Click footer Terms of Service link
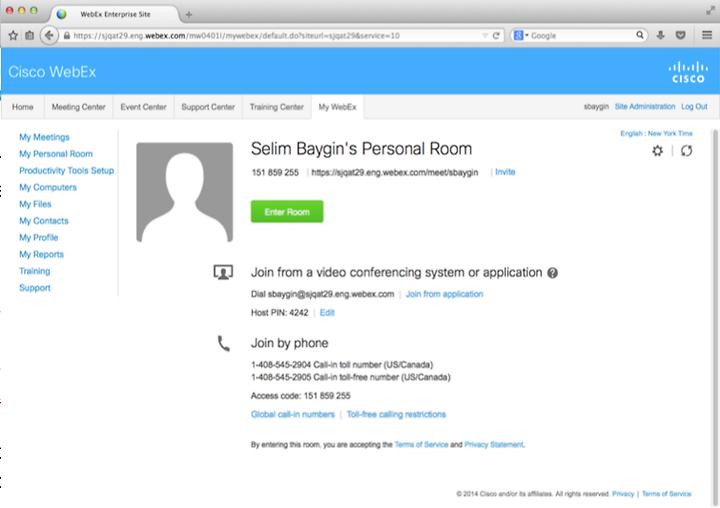The width and height of the screenshot is (720, 508). 666,494
